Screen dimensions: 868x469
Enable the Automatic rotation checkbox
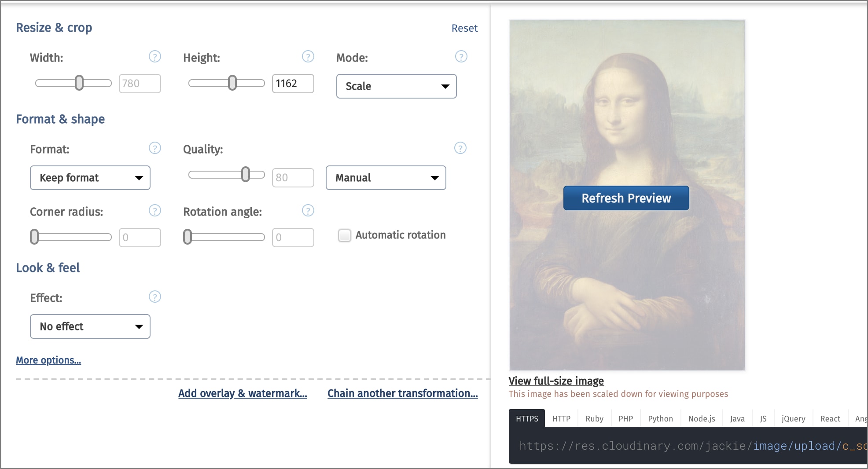[345, 235]
